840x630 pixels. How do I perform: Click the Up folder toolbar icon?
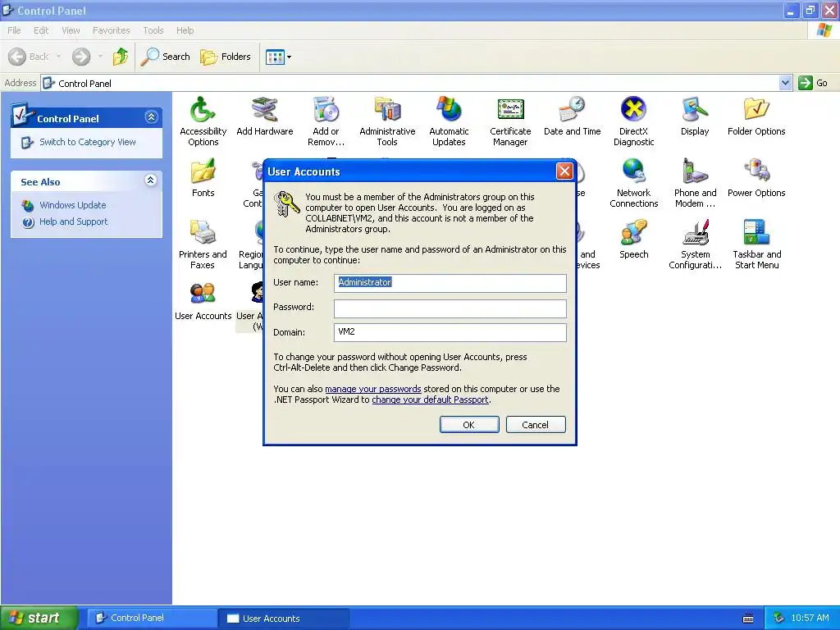pos(121,57)
